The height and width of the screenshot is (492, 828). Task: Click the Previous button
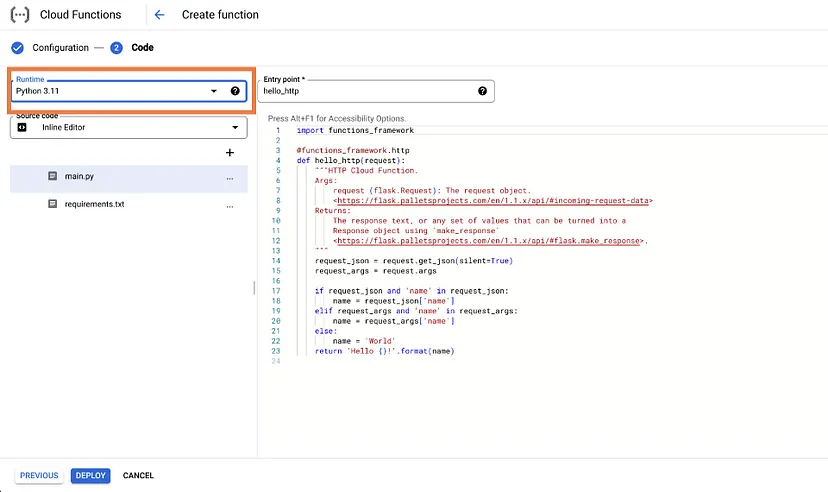pos(39,475)
